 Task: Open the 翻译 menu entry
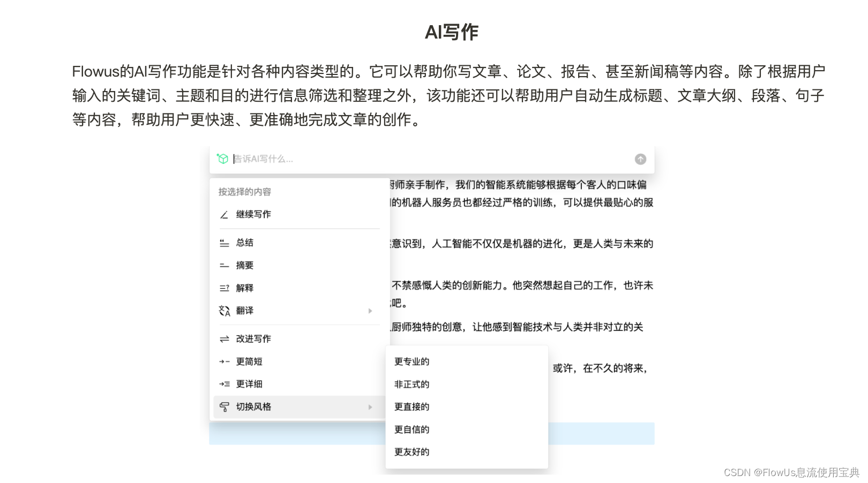(x=299, y=310)
